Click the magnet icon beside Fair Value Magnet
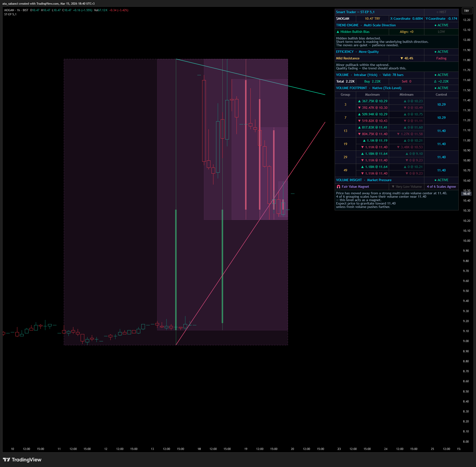Screen dimensions: 476x467 pyautogui.click(x=338, y=187)
